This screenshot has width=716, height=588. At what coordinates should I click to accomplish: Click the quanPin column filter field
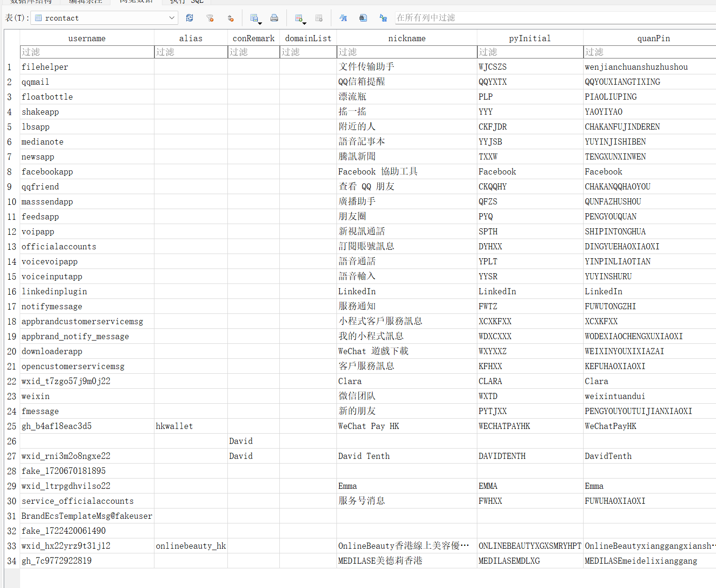tap(650, 52)
